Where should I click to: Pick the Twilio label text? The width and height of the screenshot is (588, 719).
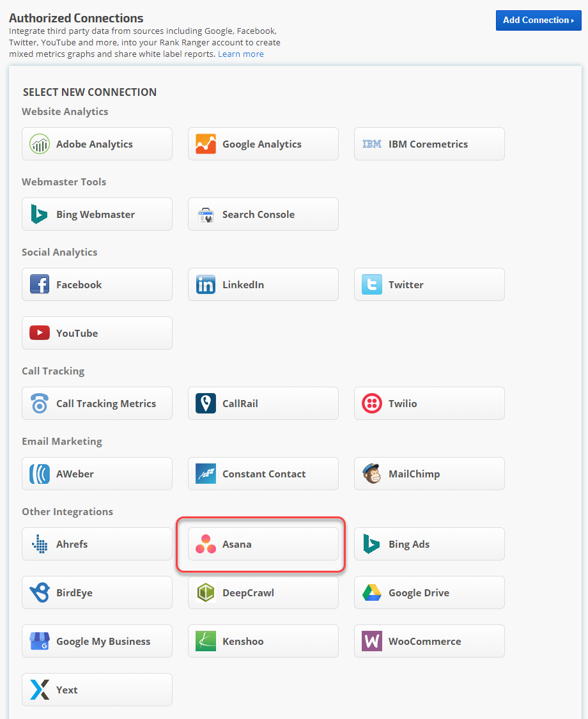click(x=403, y=403)
